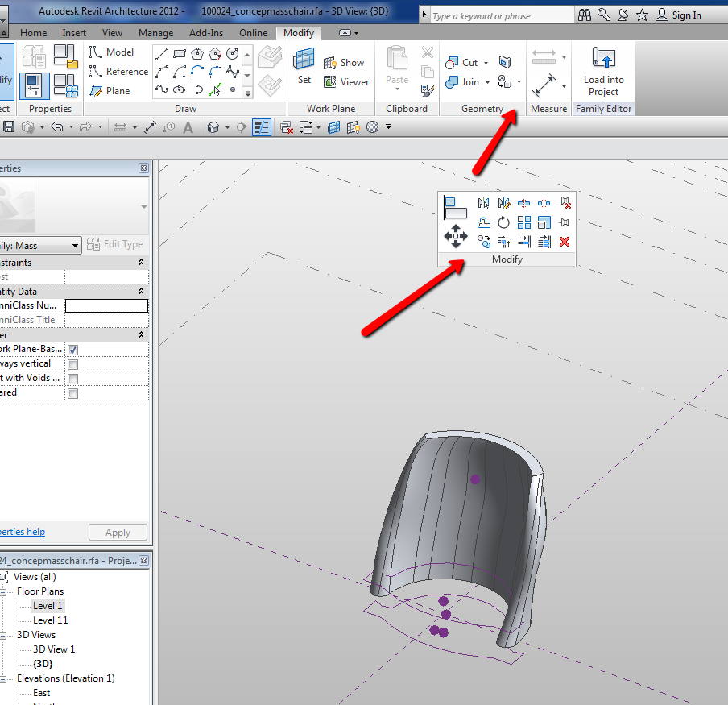Open the Family: Mass type dropdown
This screenshot has width=728, height=705.
(x=76, y=246)
